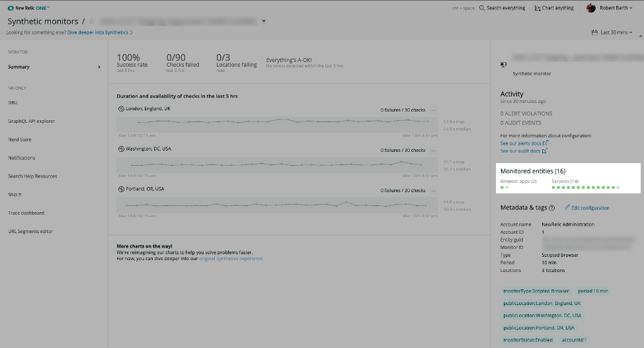Click the help icon beside Metadata & tags
The height and width of the screenshot is (348, 644).
click(551, 208)
